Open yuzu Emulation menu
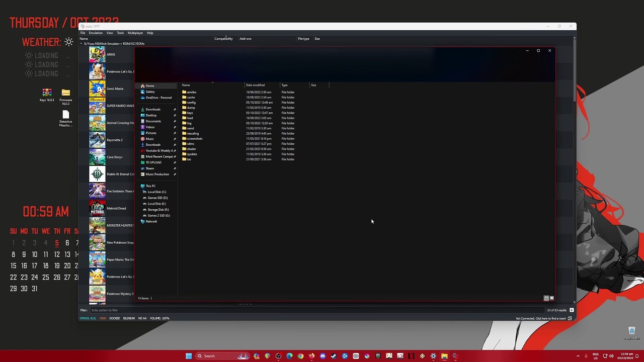The image size is (644, 362). pyautogui.click(x=96, y=33)
